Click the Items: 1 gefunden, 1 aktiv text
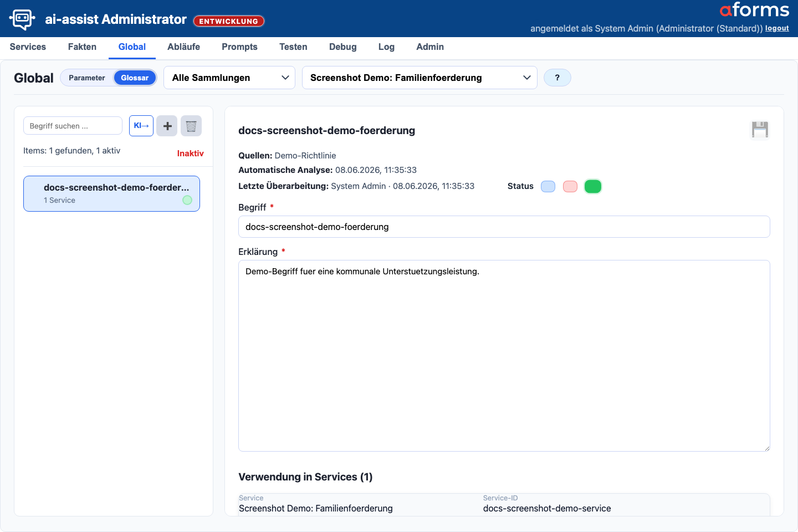The height and width of the screenshot is (532, 798). coord(71,151)
